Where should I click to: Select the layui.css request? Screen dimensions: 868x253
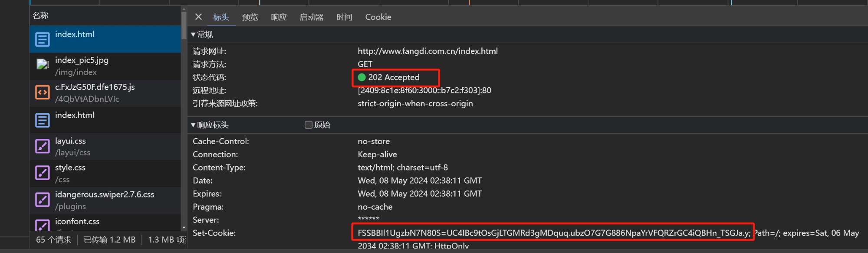tap(105, 147)
